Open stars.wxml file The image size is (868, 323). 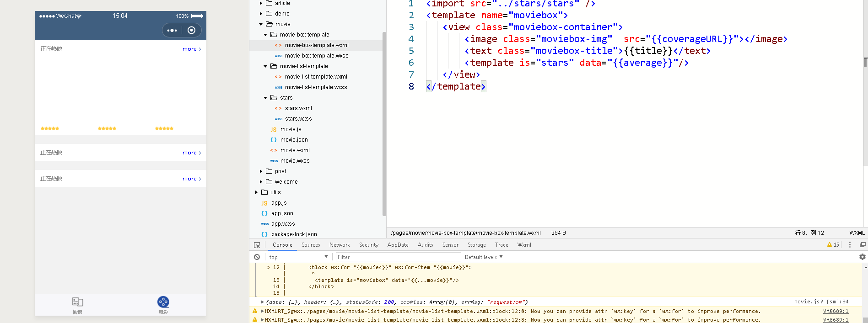(x=298, y=108)
